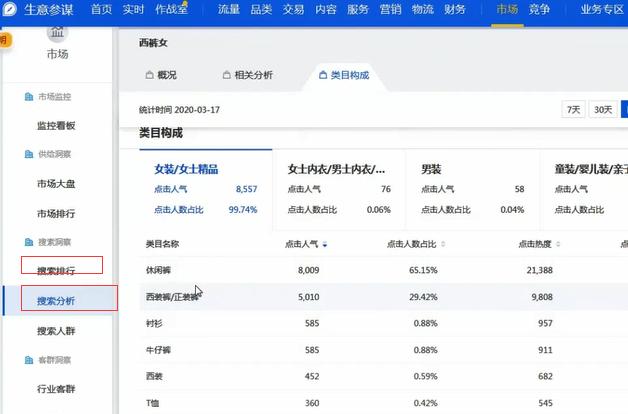Viewport: 628px width, 414px height.
Task: Open the 服务 menu
Action: pyautogui.click(x=358, y=9)
